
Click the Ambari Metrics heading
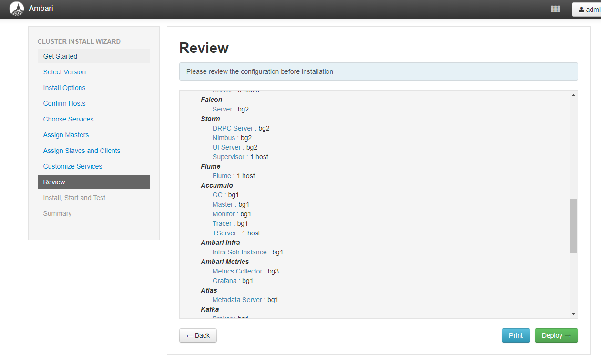[225, 262]
